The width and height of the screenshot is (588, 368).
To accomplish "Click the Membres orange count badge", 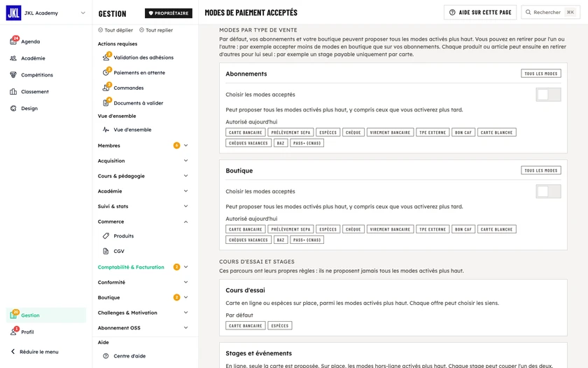I will coord(176,145).
